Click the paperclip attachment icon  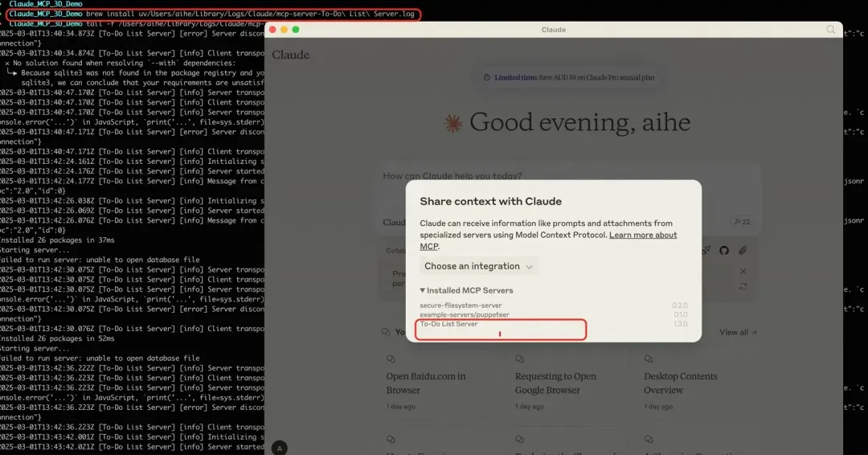743,251
